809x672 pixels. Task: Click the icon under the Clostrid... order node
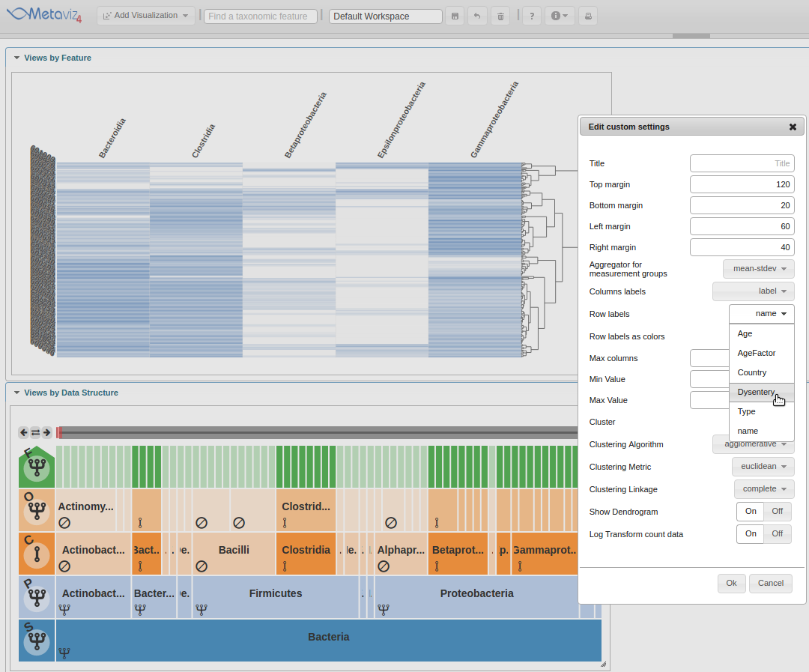point(285,523)
